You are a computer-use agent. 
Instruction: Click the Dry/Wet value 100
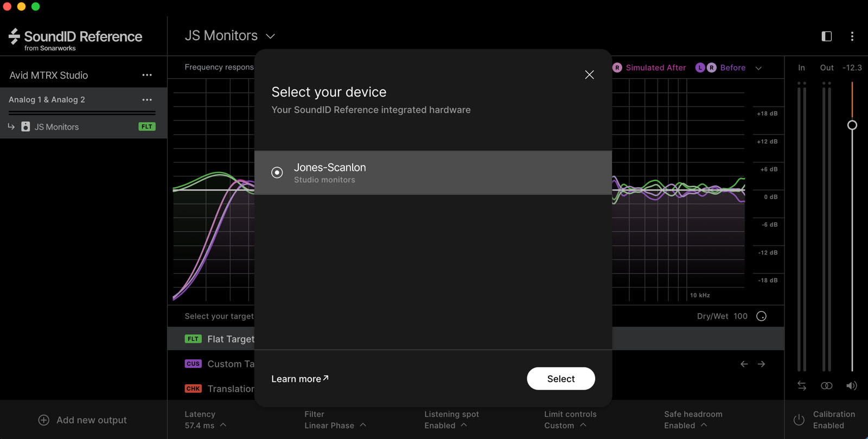(x=741, y=316)
